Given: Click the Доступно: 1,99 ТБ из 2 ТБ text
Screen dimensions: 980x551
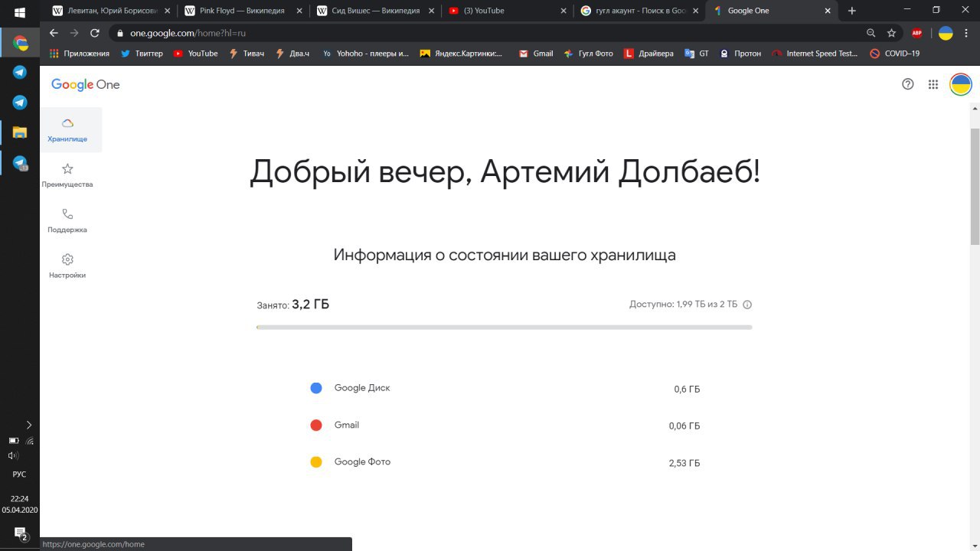Looking at the screenshot, I should 684,305.
